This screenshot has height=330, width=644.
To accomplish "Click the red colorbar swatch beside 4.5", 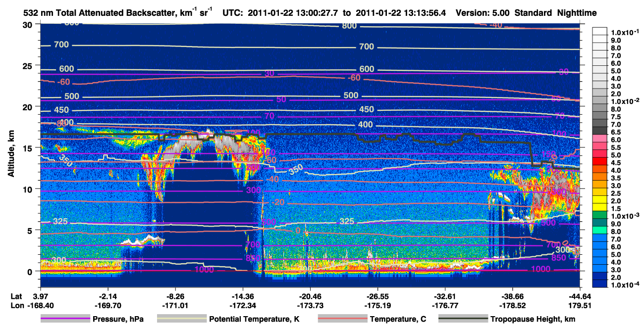I will [x=600, y=162].
